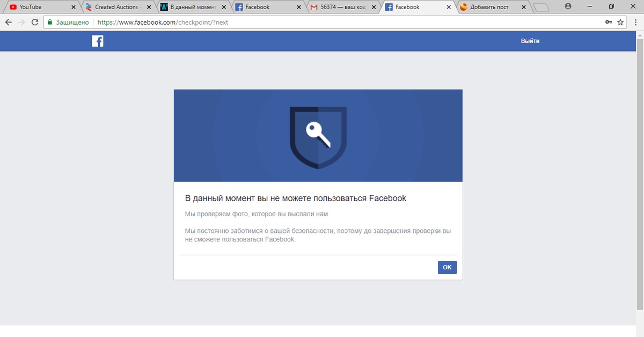Click the heading В данный момент вы не можете
Viewport: 644px width, 337px height.
[x=296, y=198]
